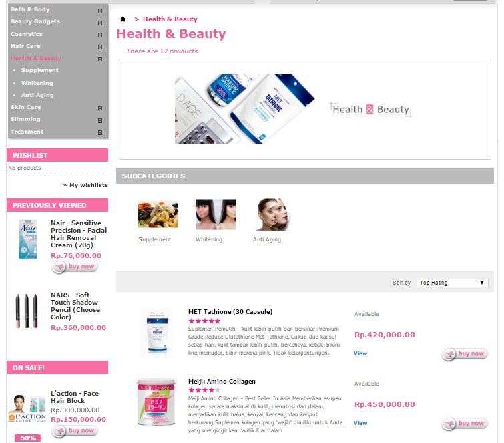Click the Rp.450,000.00 price
Image resolution: width=504 pixels, height=443 pixels.
pyautogui.click(x=385, y=404)
